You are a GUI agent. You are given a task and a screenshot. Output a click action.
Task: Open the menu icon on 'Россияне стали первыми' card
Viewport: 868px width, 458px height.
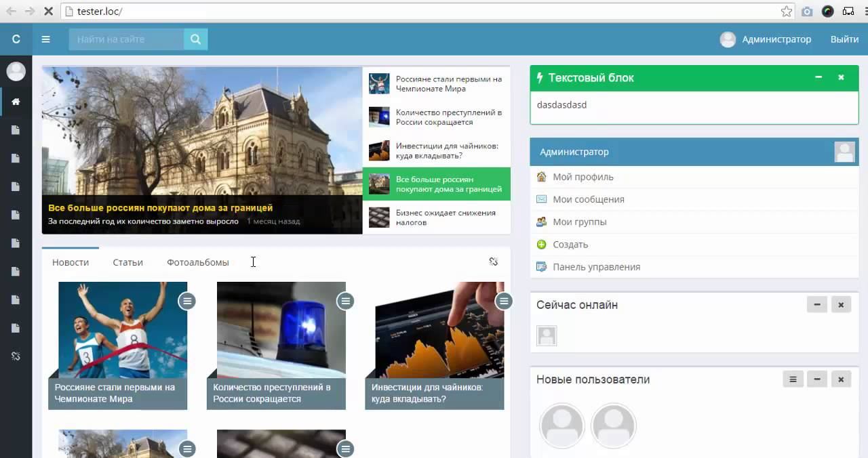(187, 301)
